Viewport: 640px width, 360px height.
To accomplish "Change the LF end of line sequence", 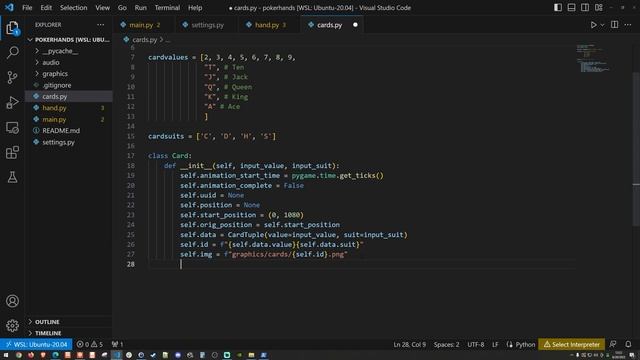I will click(x=495, y=344).
